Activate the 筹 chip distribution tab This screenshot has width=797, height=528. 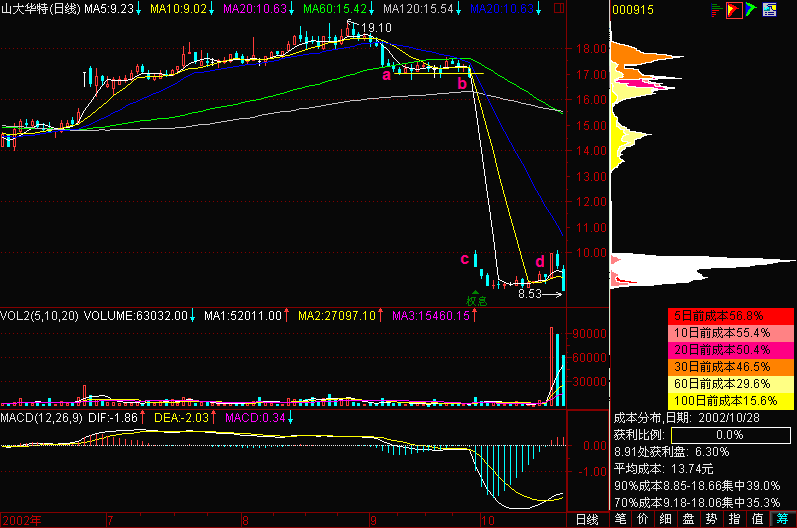780,519
